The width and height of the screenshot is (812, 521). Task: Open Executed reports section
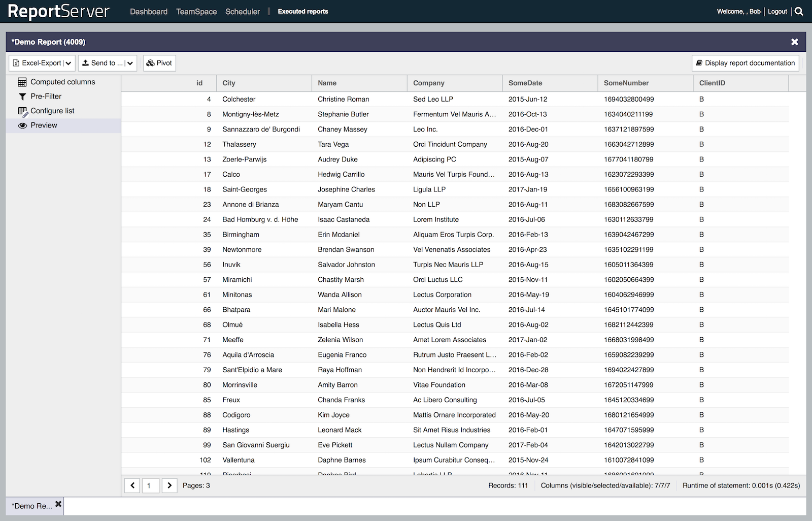[303, 11]
